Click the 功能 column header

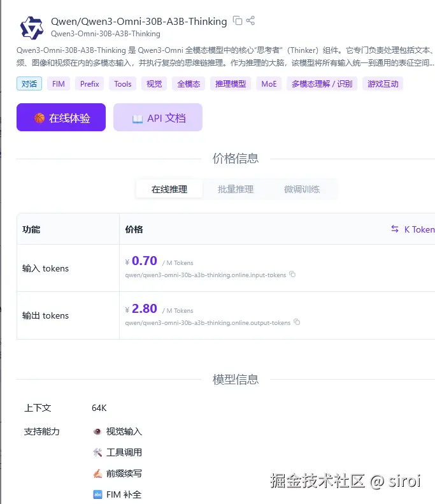point(31,229)
